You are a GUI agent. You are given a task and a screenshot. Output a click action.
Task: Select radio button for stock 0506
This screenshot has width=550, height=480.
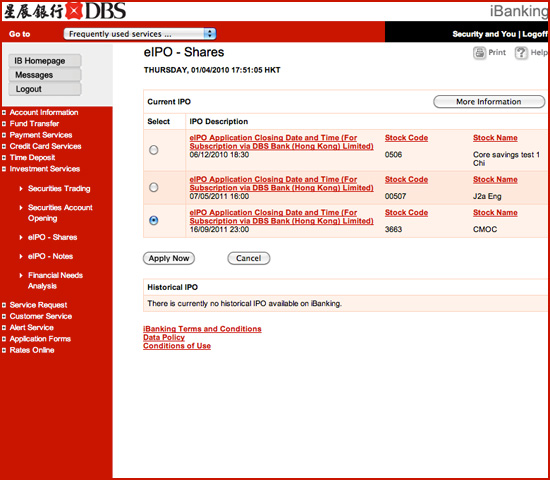point(154,150)
